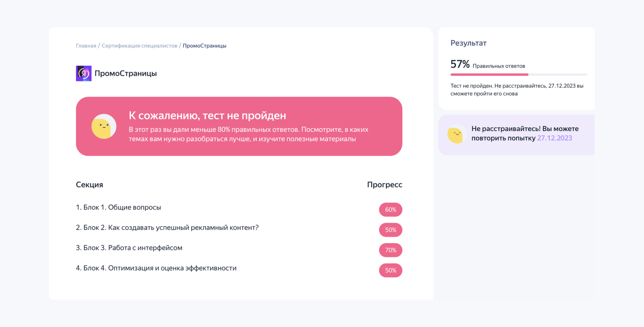This screenshot has height=327, width=644.
Task: Select Блок 2 about successful advertising content
Action: [167, 228]
